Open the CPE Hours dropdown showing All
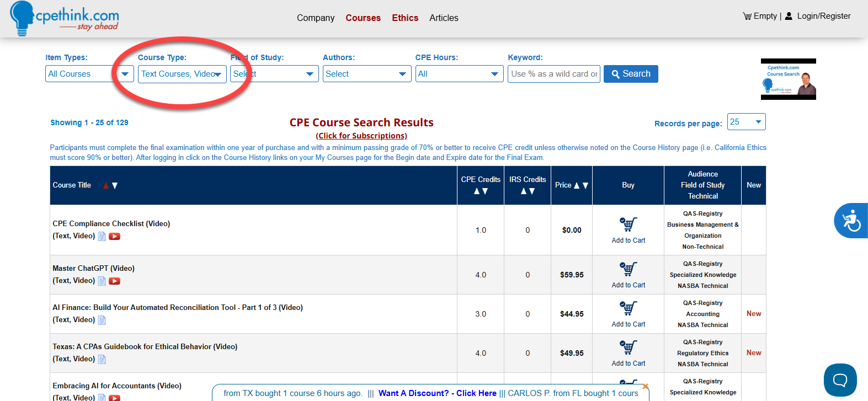The image size is (868, 401). (x=459, y=74)
